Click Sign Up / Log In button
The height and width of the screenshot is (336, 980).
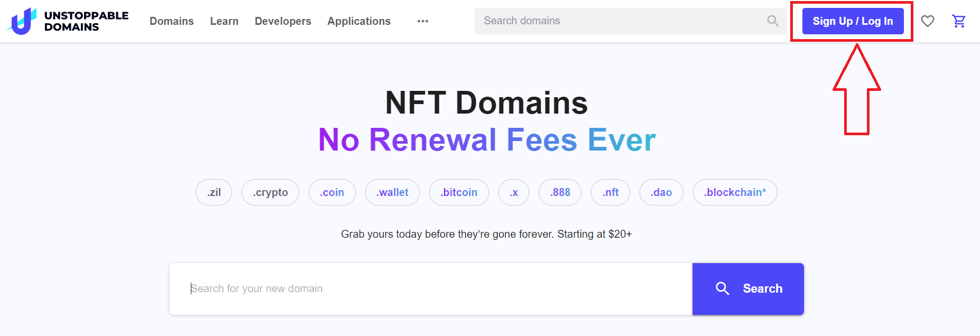tap(853, 21)
